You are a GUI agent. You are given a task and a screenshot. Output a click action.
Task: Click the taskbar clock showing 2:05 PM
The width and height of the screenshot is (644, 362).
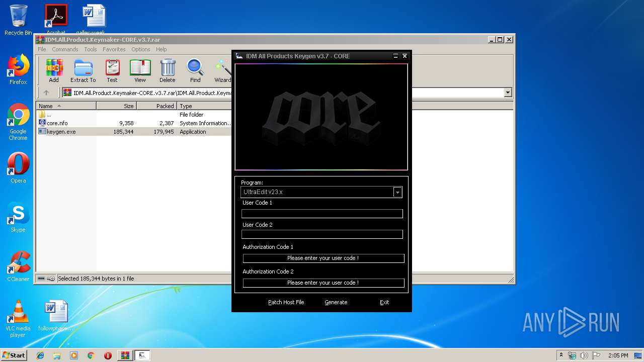[x=618, y=355]
